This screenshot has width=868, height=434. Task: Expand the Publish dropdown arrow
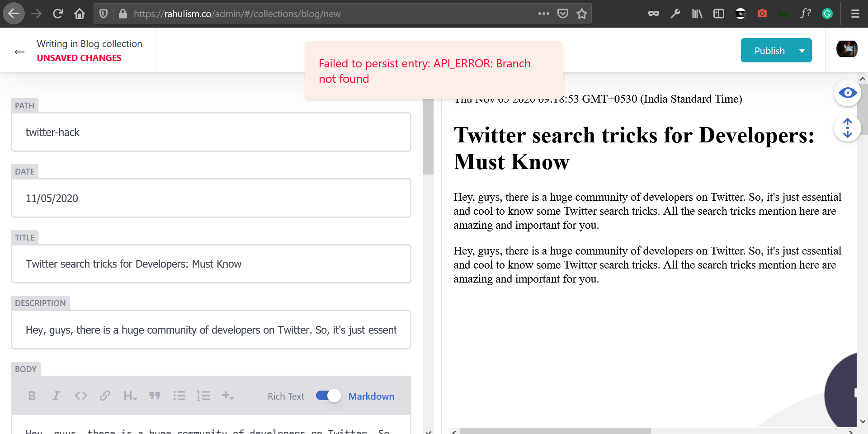(802, 51)
